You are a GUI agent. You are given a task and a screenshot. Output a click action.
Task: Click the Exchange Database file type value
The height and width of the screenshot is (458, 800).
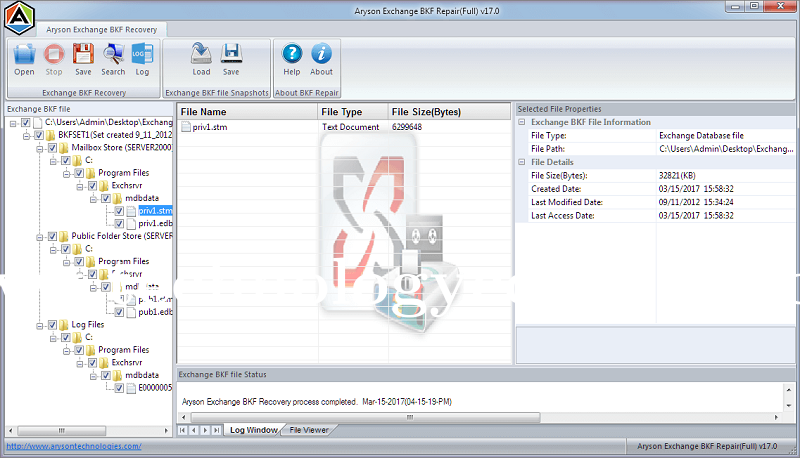point(701,136)
